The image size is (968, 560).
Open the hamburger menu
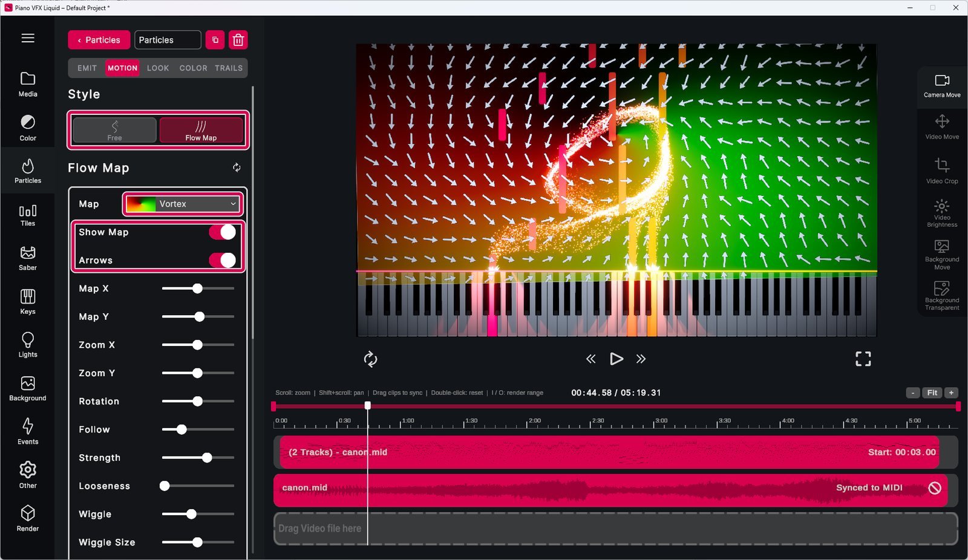tap(28, 38)
